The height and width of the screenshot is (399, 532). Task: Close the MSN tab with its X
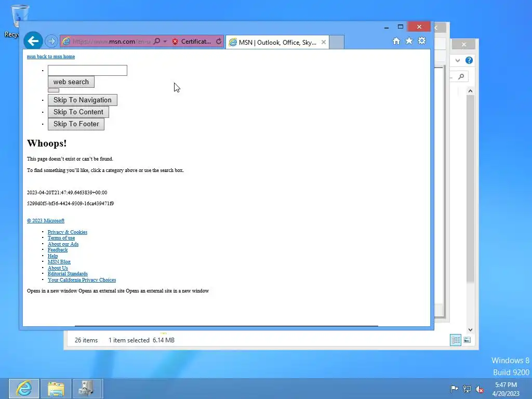point(324,42)
